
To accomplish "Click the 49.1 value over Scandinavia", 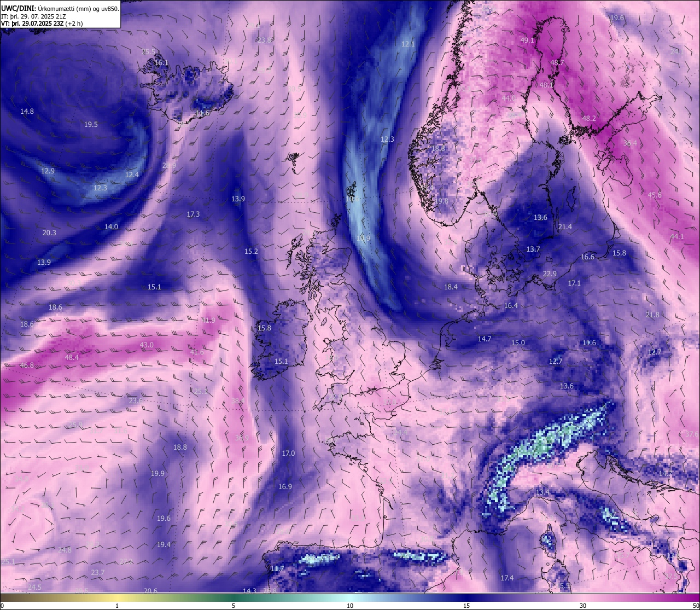I will (x=527, y=40).
